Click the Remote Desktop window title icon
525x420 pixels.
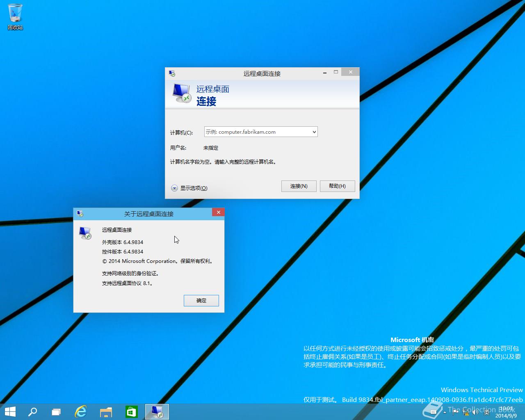click(x=172, y=73)
